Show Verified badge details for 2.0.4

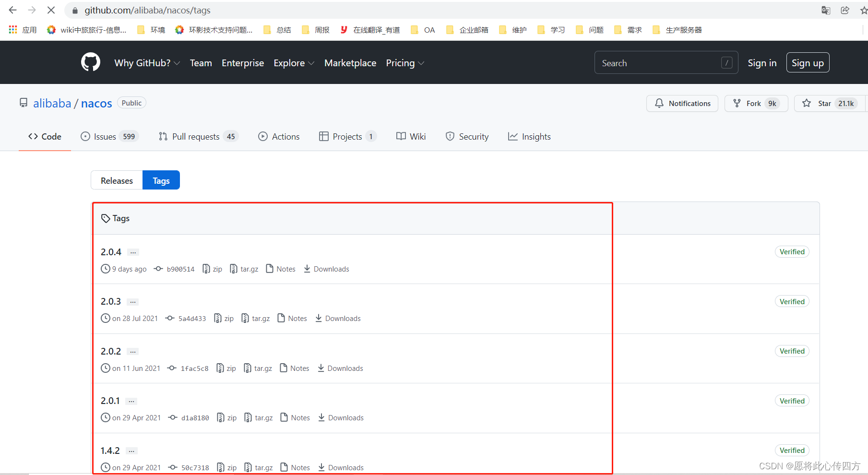(x=792, y=252)
